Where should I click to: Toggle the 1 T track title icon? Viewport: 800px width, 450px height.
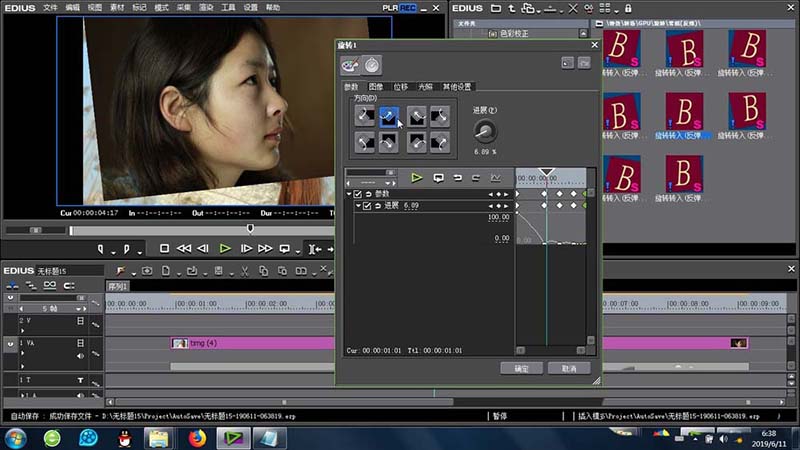click(x=80, y=380)
